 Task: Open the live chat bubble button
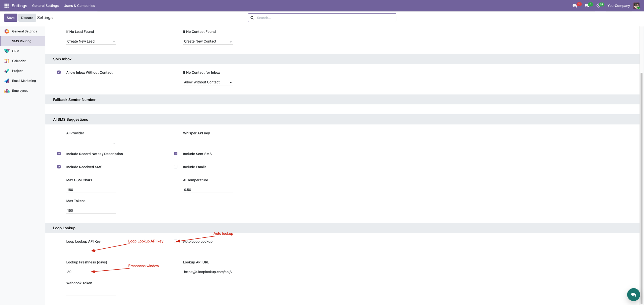(x=633, y=295)
